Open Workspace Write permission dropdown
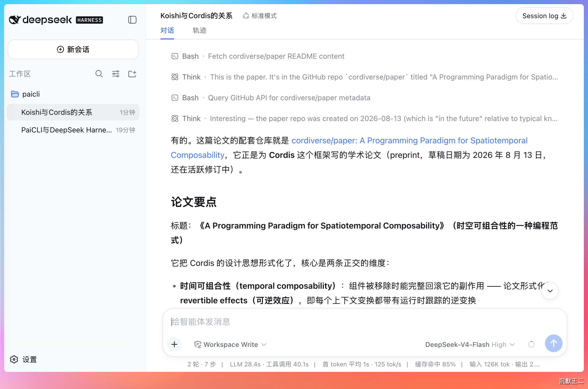Viewport: 588px width, 389px height. pyautogui.click(x=230, y=344)
